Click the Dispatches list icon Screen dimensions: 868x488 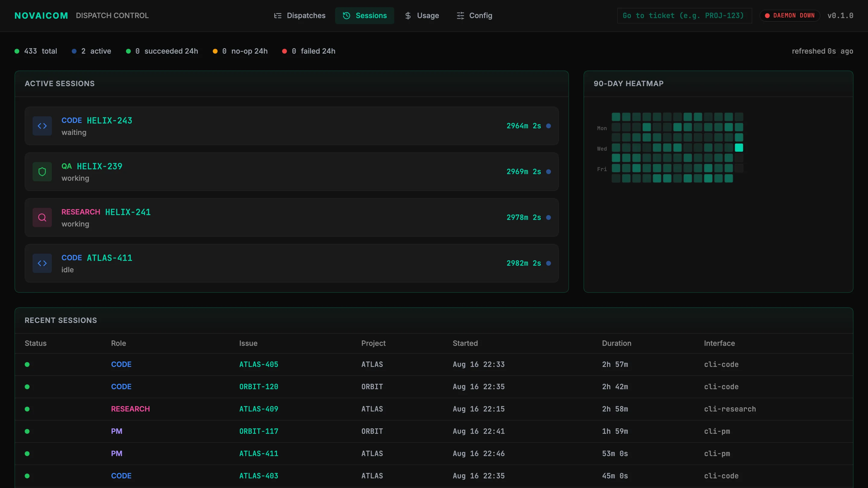(x=278, y=15)
